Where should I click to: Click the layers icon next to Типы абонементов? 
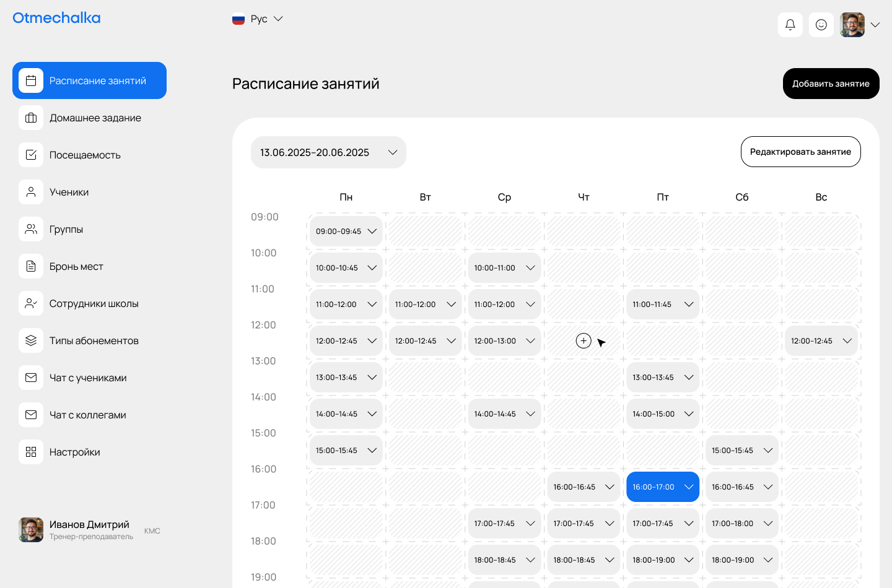pyautogui.click(x=31, y=340)
